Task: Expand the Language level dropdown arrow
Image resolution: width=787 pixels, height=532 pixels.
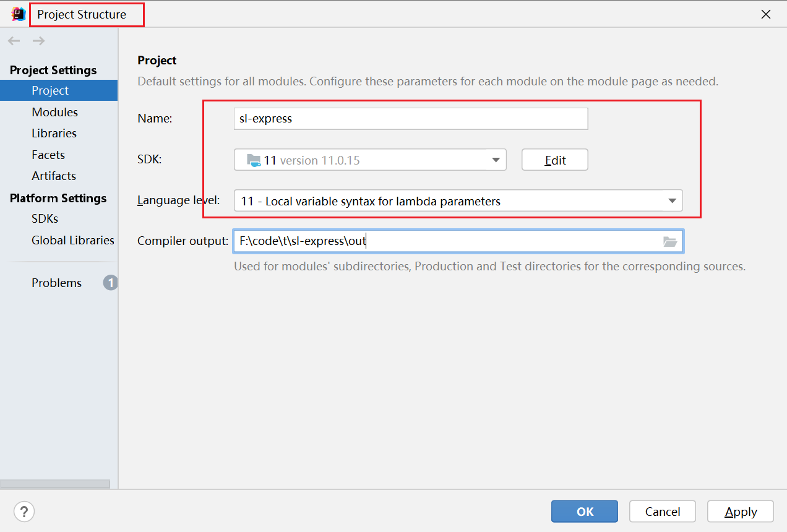Action: [x=672, y=201]
